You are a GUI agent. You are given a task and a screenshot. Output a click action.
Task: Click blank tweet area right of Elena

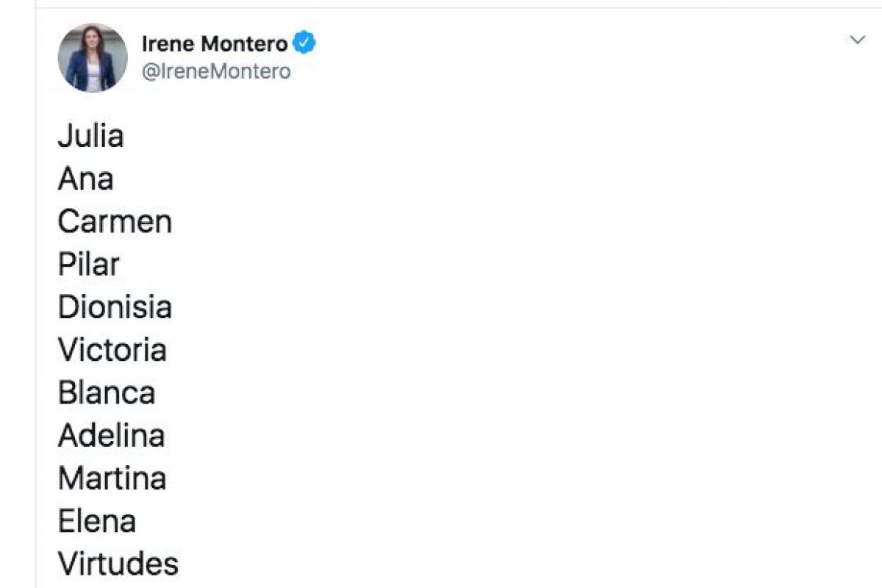tap(441, 521)
